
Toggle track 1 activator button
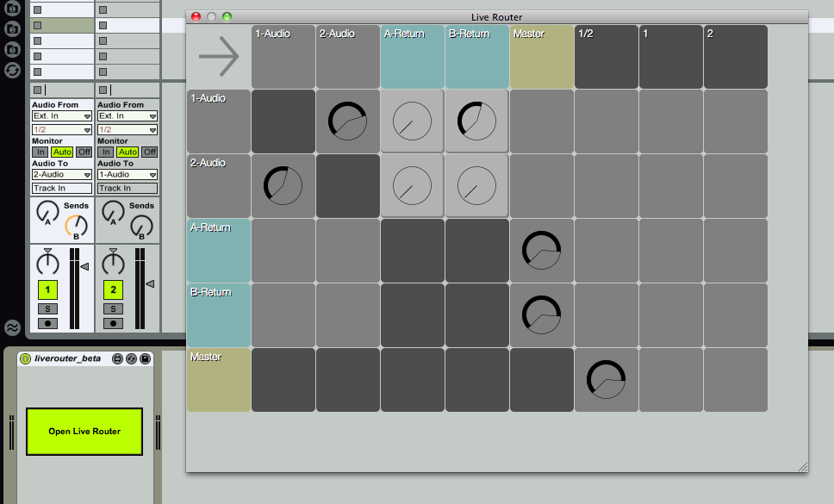tap(47, 289)
